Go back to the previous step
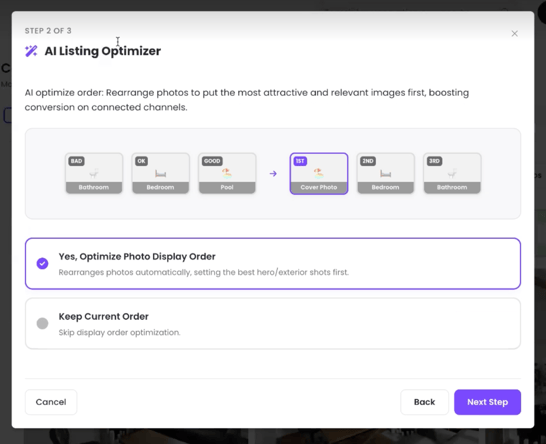Image resolution: width=546 pixels, height=444 pixels. pyautogui.click(x=424, y=402)
